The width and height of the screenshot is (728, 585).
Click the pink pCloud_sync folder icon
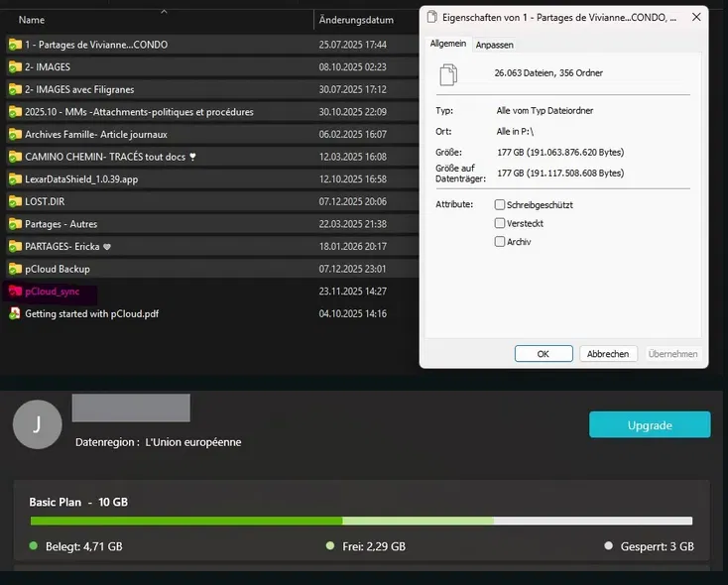15,292
